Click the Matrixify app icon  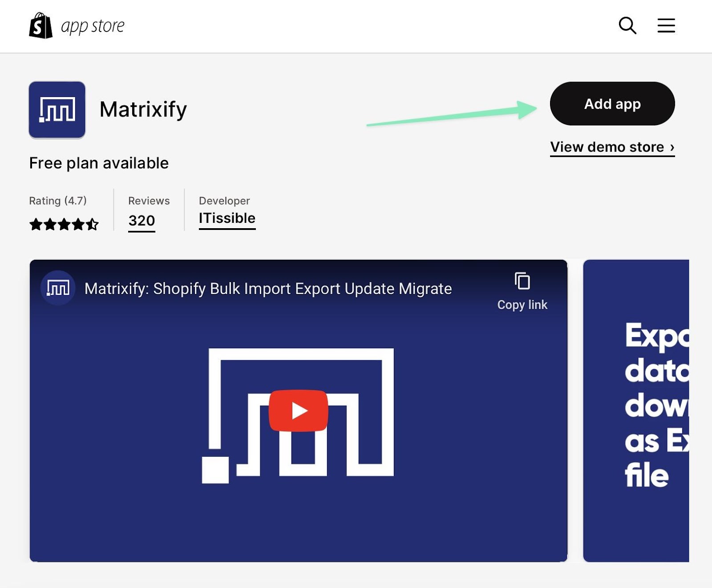(57, 109)
